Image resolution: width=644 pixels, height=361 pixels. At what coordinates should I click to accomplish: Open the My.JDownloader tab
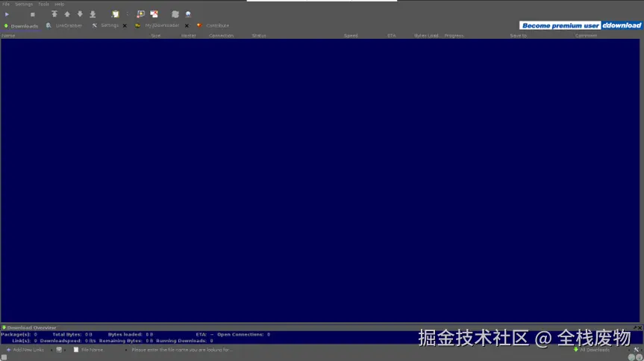pyautogui.click(x=157, y=25)
